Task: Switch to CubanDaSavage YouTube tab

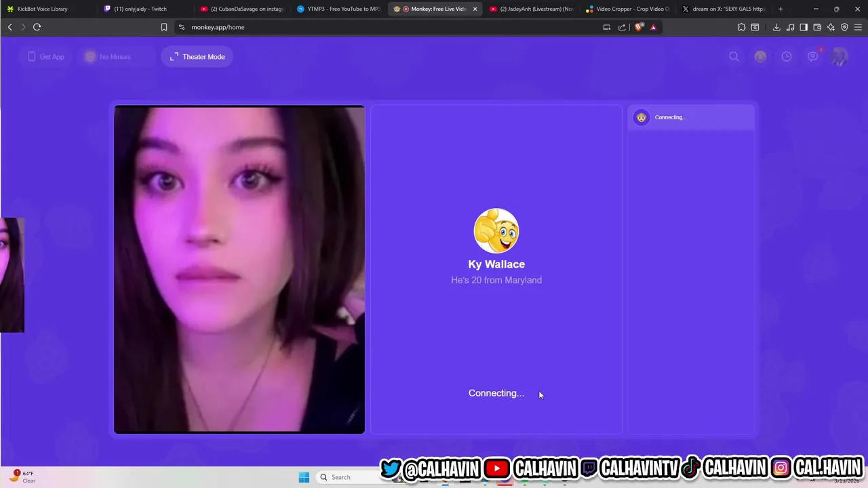Action: 242,9
